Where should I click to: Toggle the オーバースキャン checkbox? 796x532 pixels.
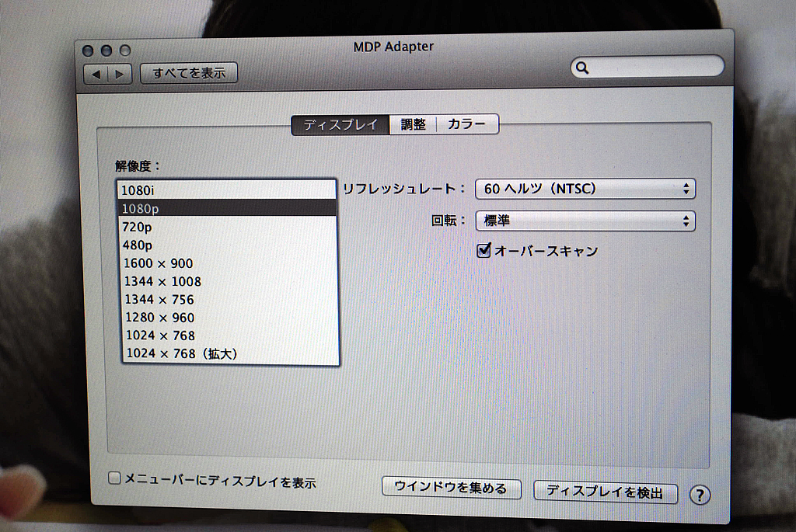click(484, 250)
